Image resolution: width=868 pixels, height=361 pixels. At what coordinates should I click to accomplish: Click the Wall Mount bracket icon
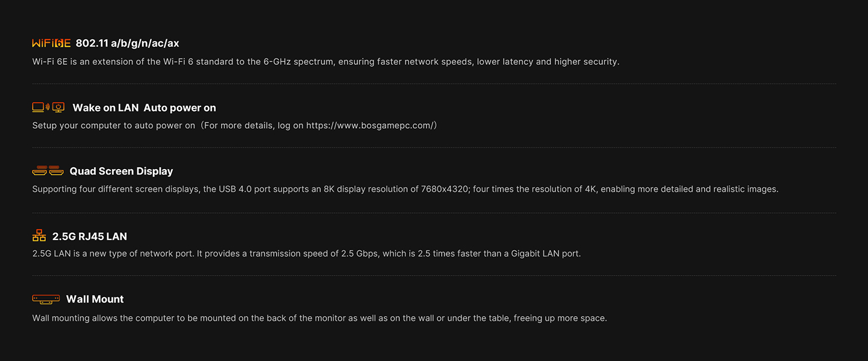point(46,299)
